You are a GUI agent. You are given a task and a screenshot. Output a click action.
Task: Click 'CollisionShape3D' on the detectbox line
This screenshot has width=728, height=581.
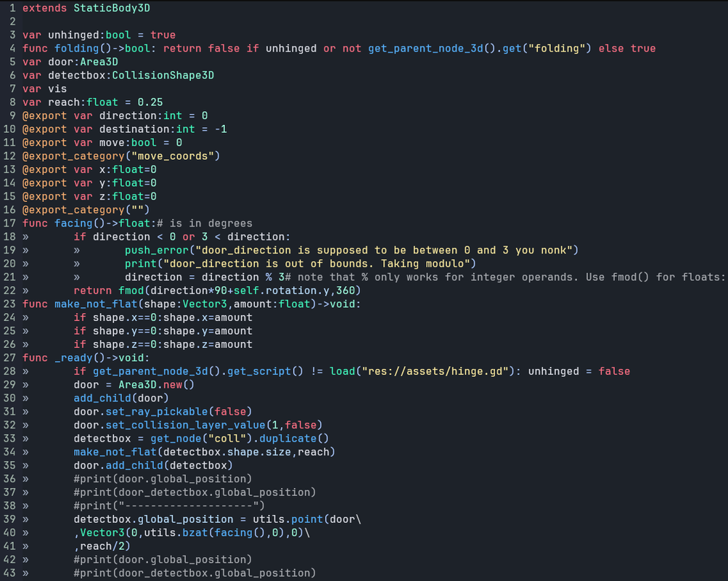[x=163, y=76]
